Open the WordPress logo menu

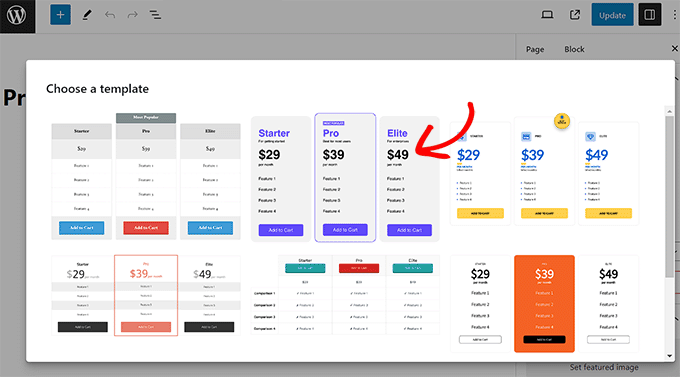coord(17,16)
